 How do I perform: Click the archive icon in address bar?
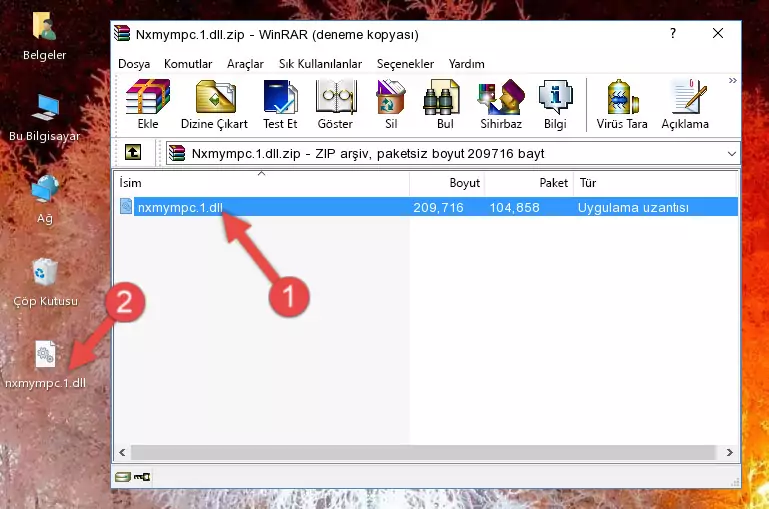pyautogui.click(x=177, y=153)
